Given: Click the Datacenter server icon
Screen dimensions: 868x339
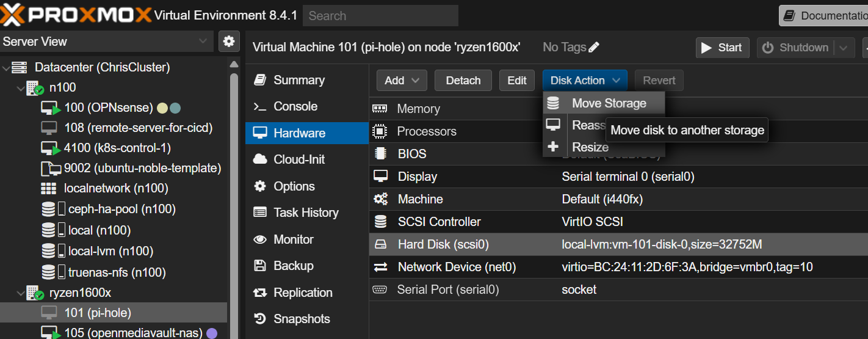Looking at the screenshot, I should tap(20, 67).
